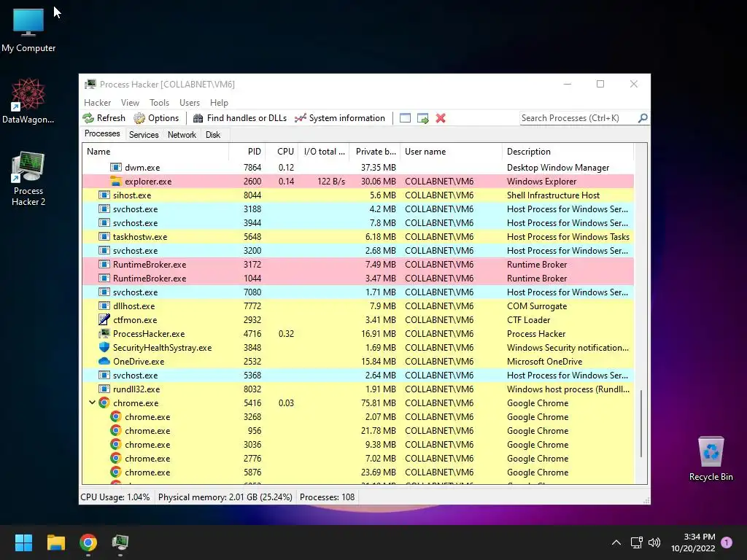Focus the Search Processes input field

(x=578, y=117)
